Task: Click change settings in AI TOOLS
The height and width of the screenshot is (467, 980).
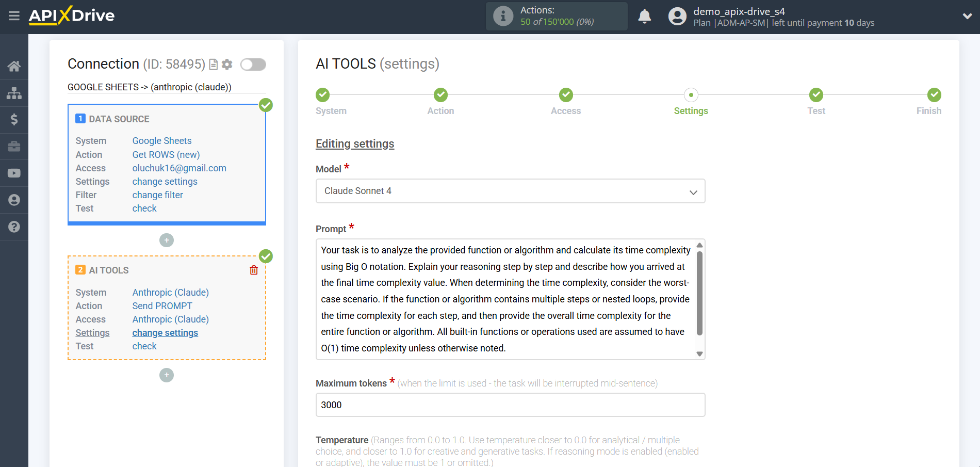Action: coord(165,333)
